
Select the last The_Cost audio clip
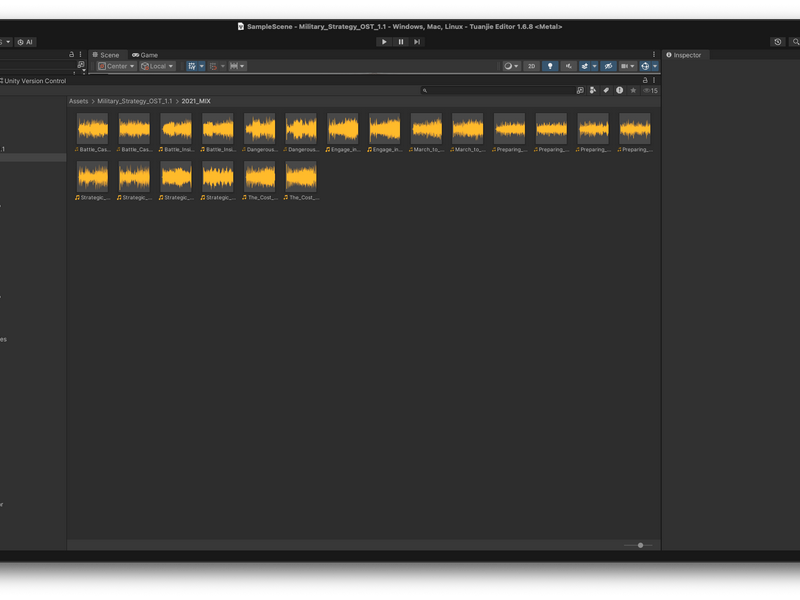[x=301, y=181]
